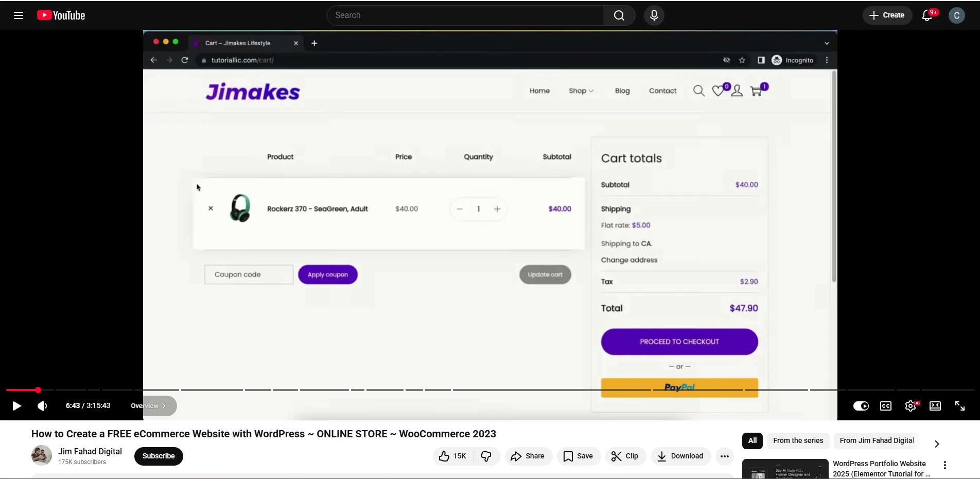Open the Jimakes account profile icon
Image resolution: width=980 pixels, height=479 pixels.
tap(737, 91)
